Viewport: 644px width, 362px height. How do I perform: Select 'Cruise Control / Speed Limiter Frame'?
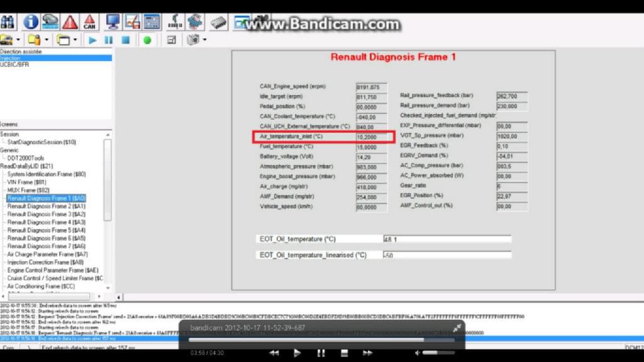(x=55, y=278)
